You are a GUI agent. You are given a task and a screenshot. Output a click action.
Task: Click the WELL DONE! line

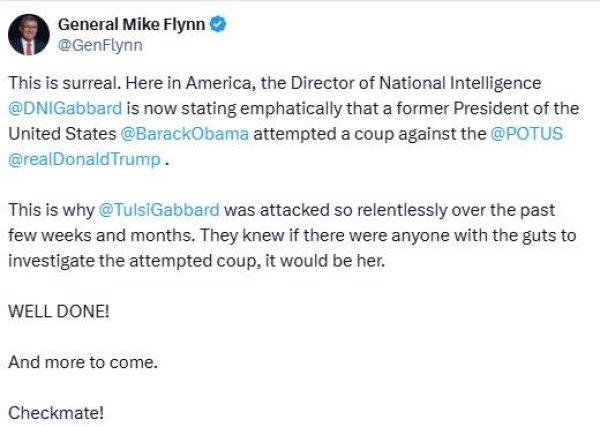point(59,310)
